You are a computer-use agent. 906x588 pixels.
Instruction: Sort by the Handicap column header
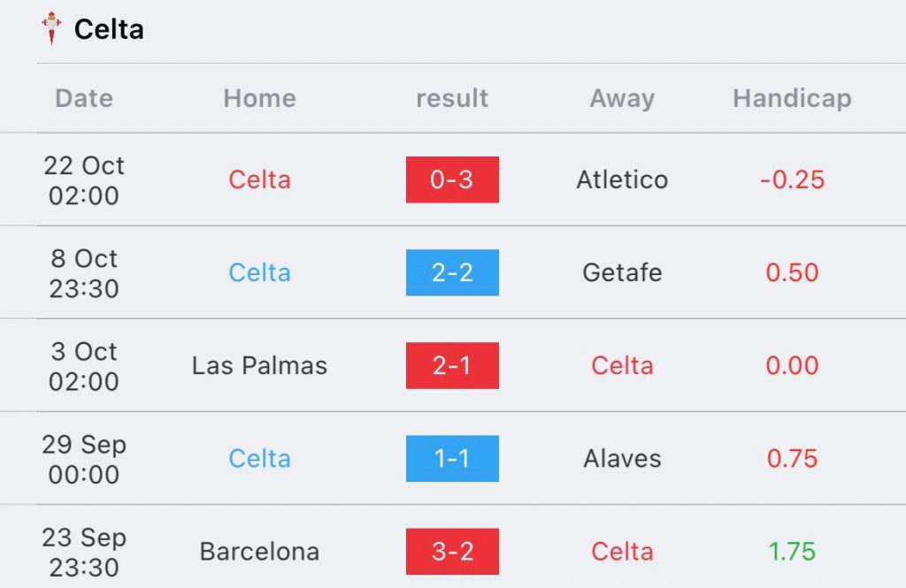click(792, 99)
